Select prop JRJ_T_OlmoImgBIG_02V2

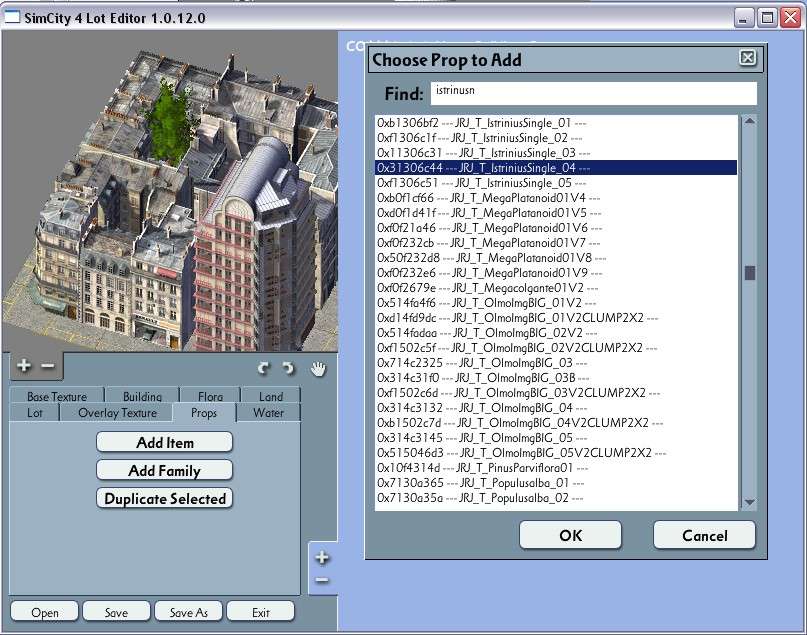click(x=556, y=332)
